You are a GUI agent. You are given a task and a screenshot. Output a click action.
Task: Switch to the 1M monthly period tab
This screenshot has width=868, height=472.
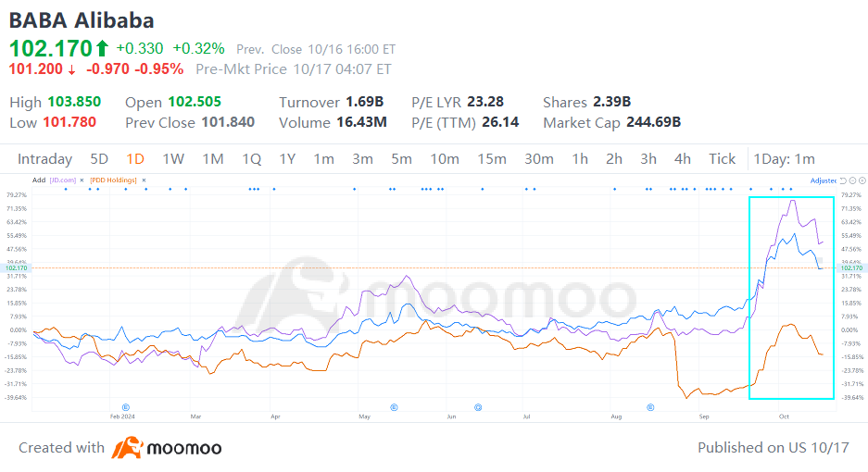click(x=212, y=159)
